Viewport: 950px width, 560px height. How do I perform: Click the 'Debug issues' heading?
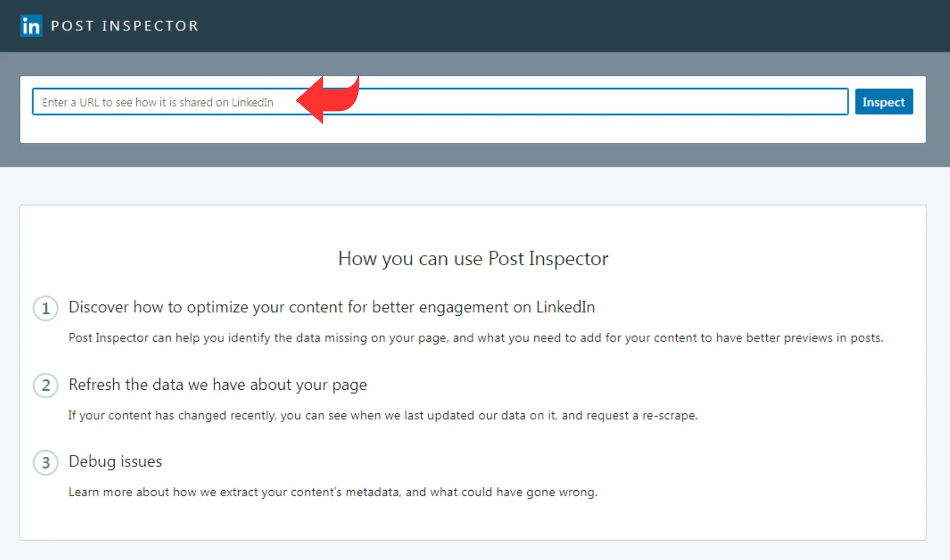point(115,461)
